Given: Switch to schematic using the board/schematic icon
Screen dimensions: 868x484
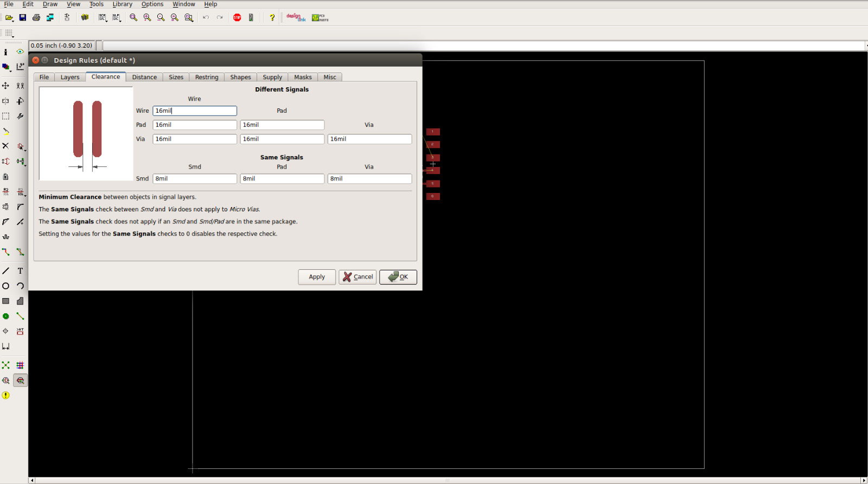Looking at the screenshot, I should point(67,17).
